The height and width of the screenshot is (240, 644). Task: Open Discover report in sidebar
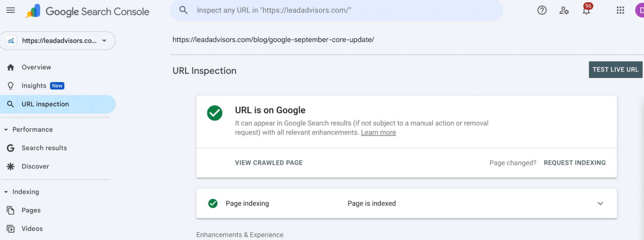[35, 167]
